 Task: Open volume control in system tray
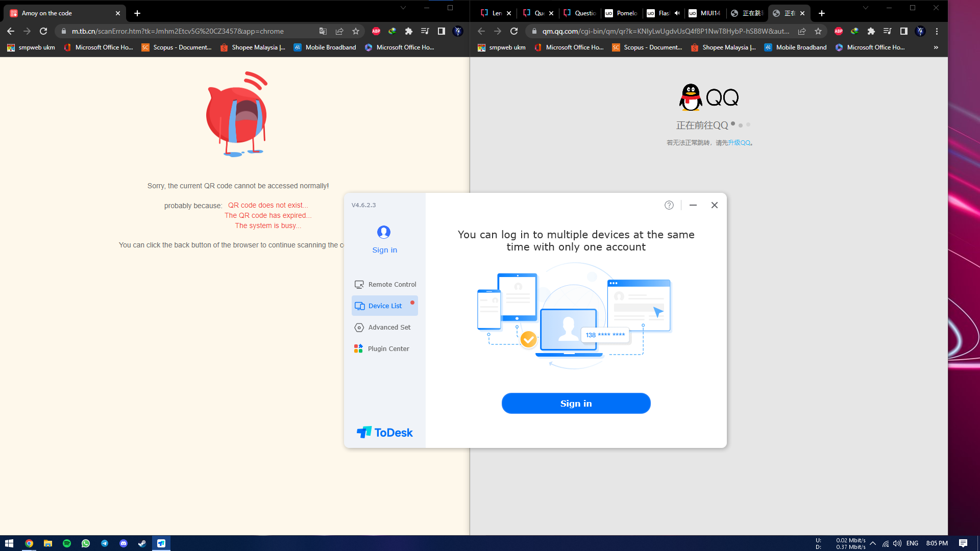[897, 543]
